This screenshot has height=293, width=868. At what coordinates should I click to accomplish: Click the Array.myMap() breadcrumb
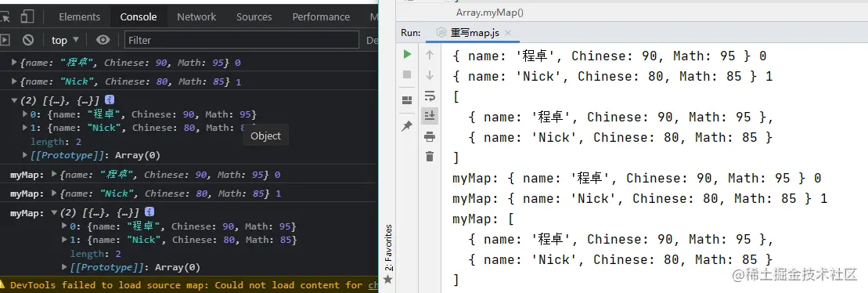(x=489, y=13)
